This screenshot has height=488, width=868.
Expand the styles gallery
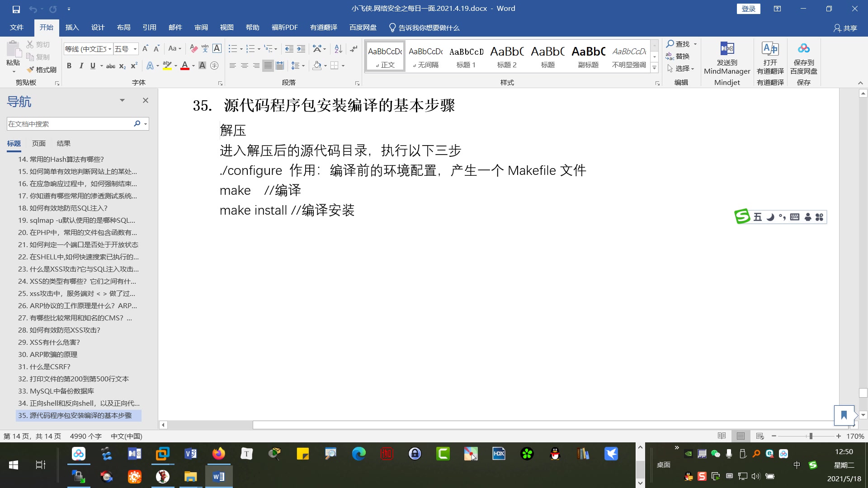[655, 68]
